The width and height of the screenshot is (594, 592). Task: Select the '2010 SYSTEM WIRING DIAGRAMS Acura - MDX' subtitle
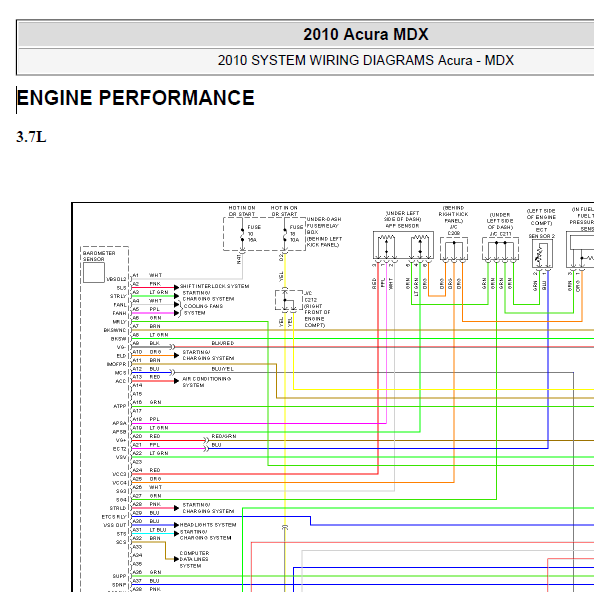point(366,61)
